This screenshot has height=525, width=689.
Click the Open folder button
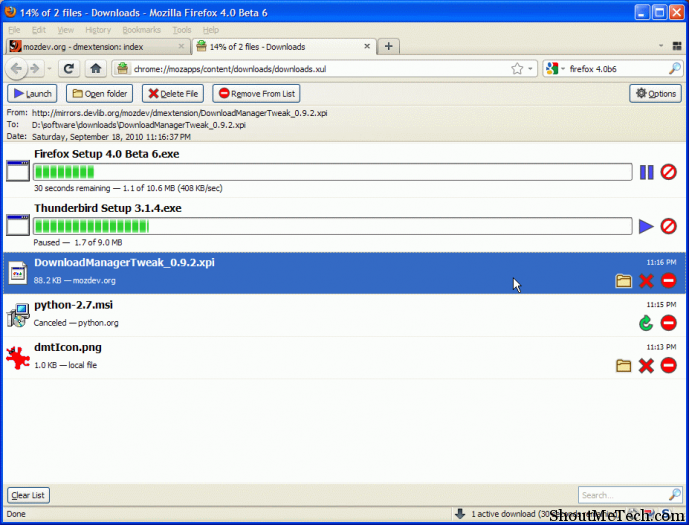pos(100,94)
